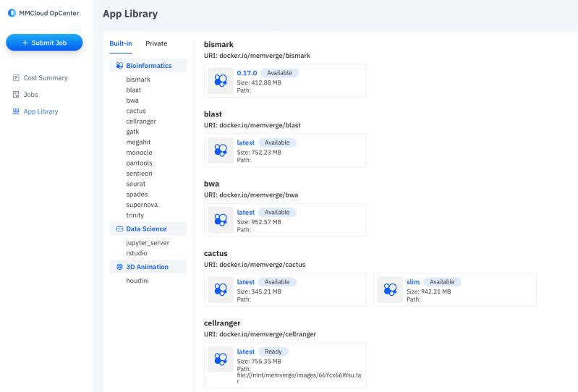Click the bismark 0.17.0 image icon
This screenshot has width=578, height=392.
click(221, 80)
